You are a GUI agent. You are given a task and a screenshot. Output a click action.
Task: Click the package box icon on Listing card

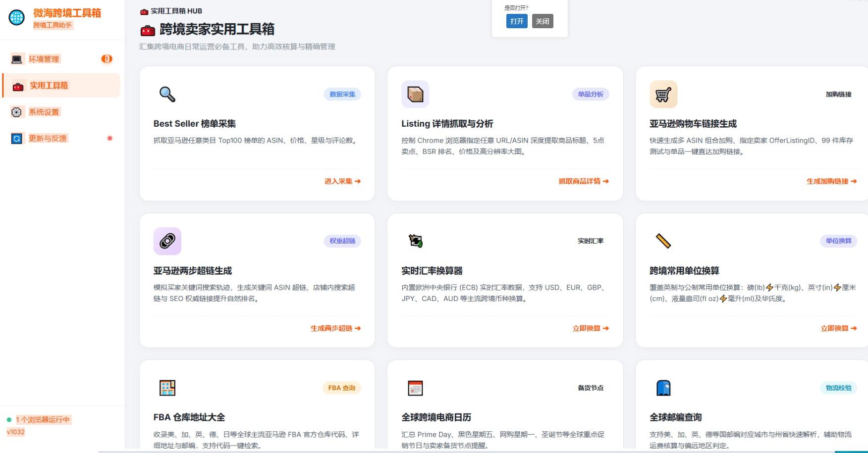pyautogui.click(x=415, y=94)
